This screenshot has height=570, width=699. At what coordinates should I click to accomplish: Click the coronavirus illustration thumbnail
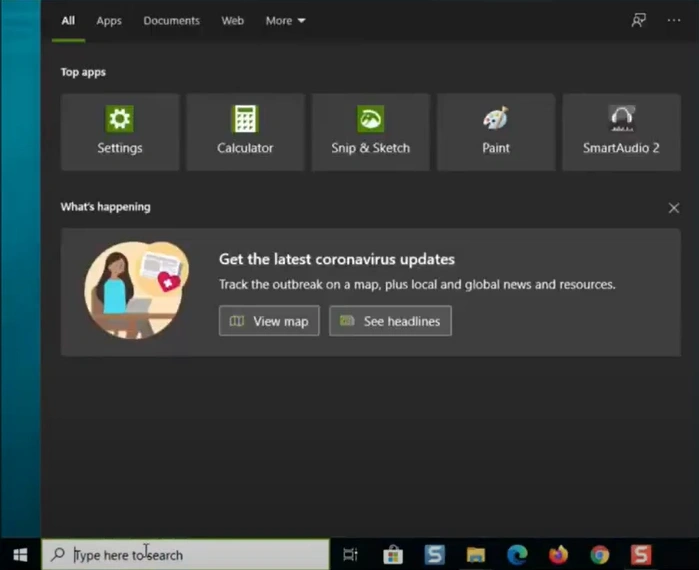click(136, 290)
